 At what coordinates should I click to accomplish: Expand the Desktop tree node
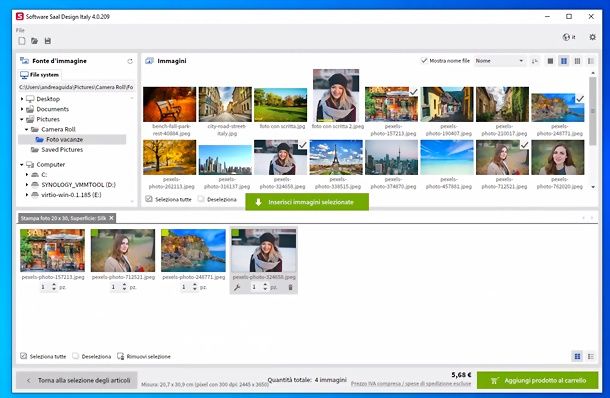(22, 99)
